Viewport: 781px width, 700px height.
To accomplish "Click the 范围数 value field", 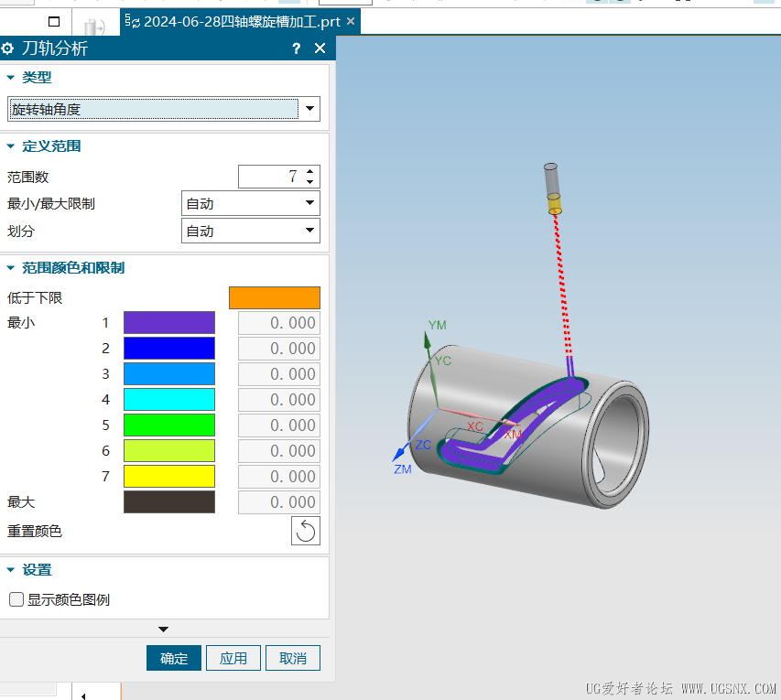I will coord(269,177).
